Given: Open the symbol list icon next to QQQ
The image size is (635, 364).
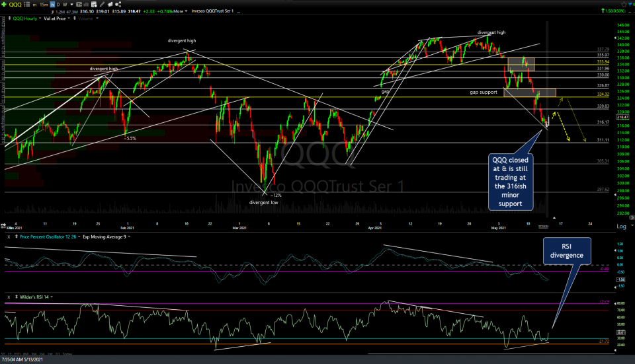Looking at the screenshot, I should click(26, 4).
